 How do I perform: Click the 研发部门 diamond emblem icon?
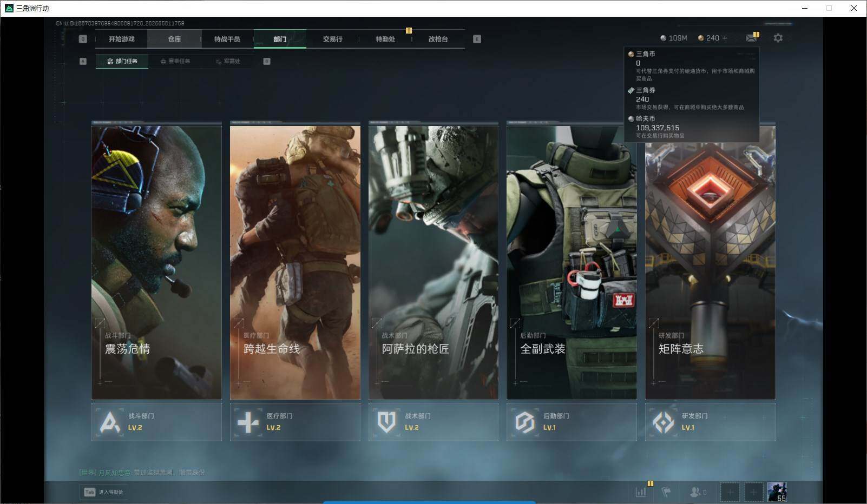[x=663, y=422]
